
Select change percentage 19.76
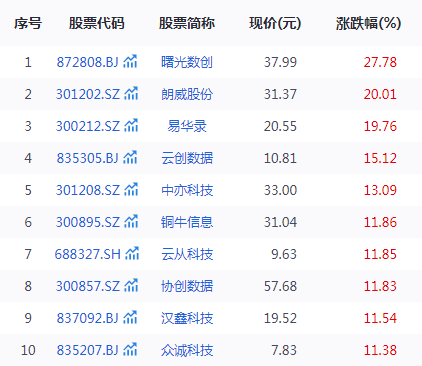coord(380,126)
